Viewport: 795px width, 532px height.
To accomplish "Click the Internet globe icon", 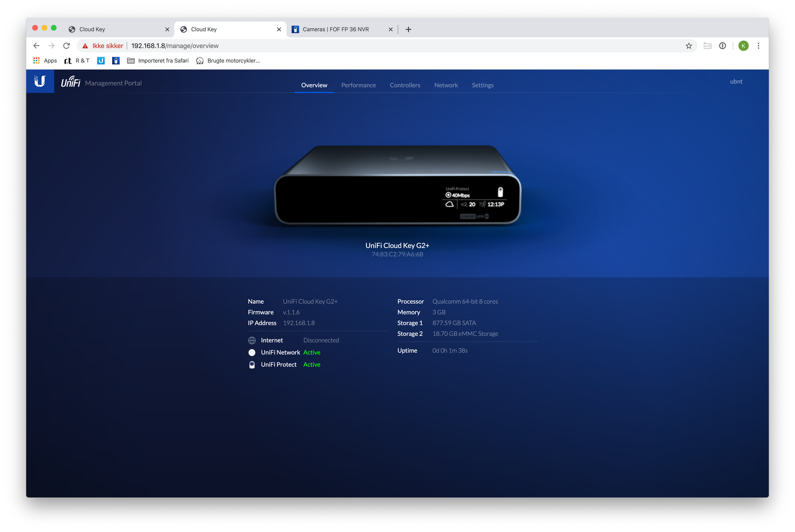I will click(x=252, y=340).
